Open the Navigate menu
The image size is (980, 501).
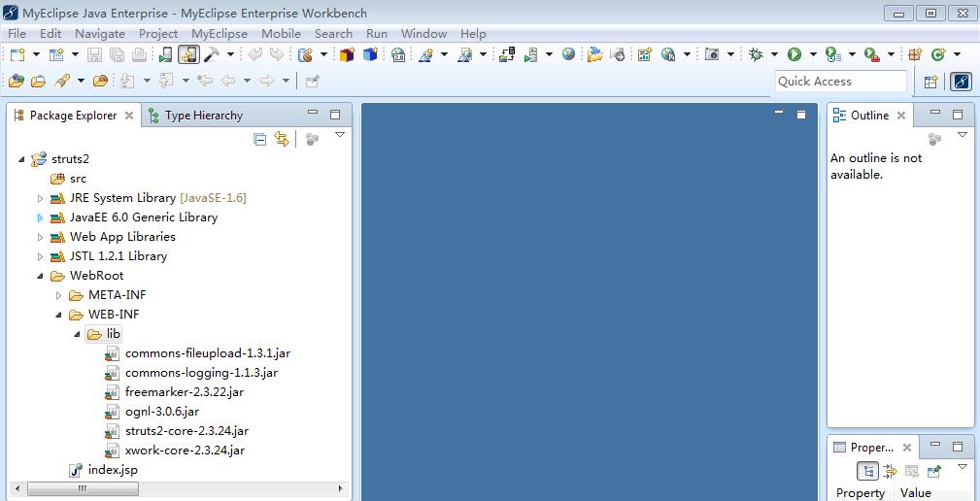point(100,34)
